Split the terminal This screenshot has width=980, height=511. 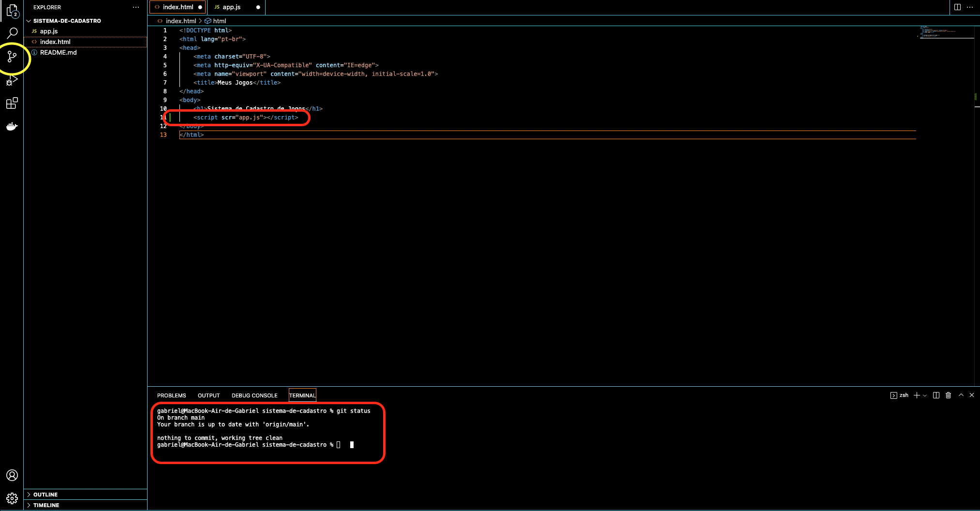[x=936, y=395]
